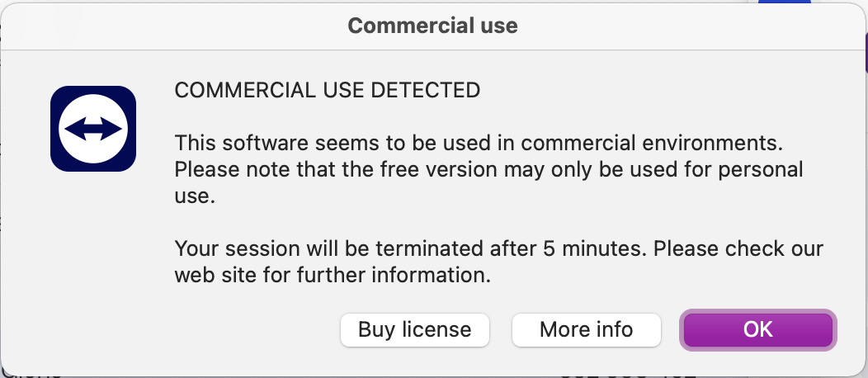Click the "This software seems to be used" line
This screenshot has height=378, width=868.
[x=479, y=142]
